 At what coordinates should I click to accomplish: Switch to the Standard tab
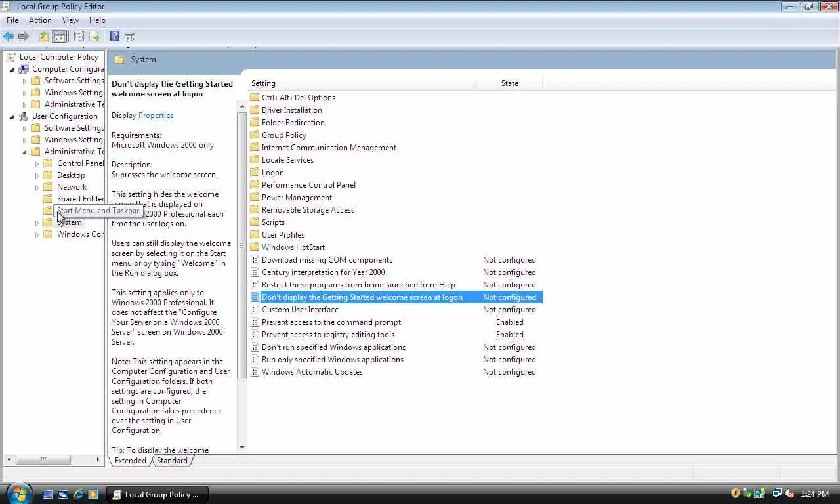(x=172, y=461)
